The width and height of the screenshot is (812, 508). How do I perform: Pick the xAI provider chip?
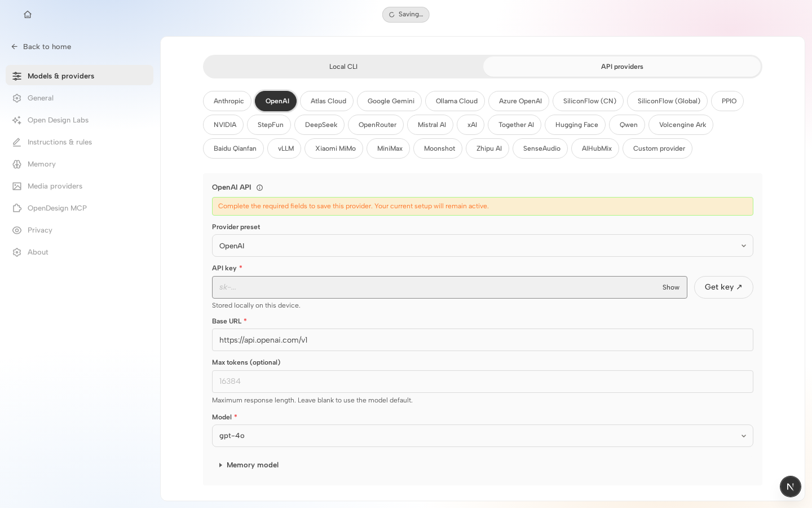click(471, 125)
